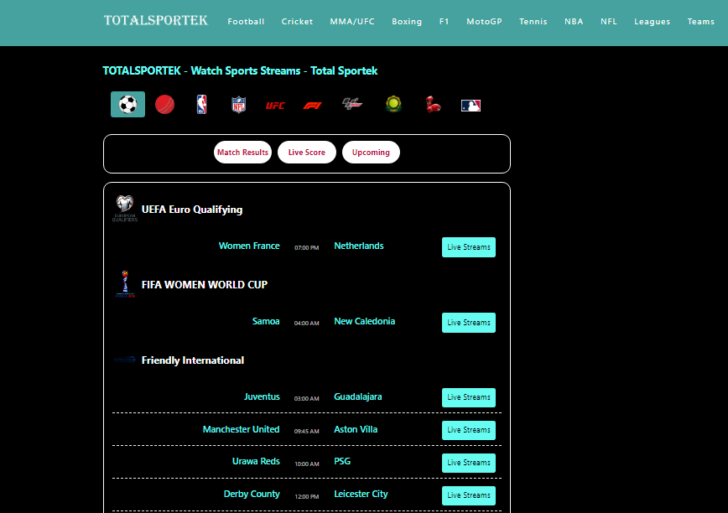The image size is (728, 513).
Task: Open Live Streams for Samoa vs New Caledonia
Action: pos(469,323)
